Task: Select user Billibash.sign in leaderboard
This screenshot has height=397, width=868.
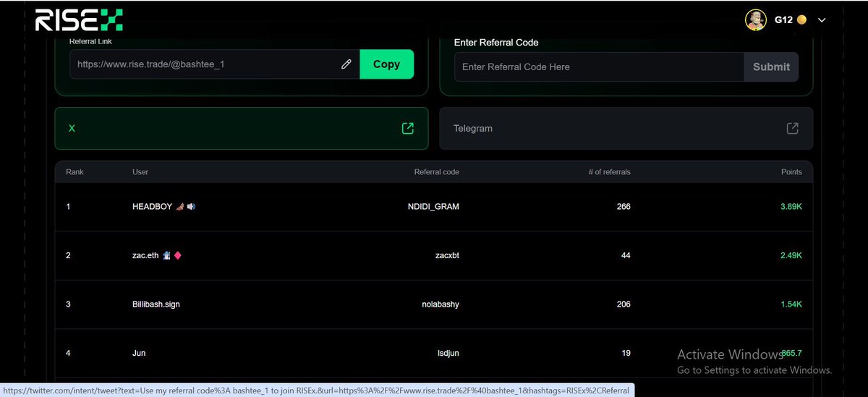Action: (156, 304)
